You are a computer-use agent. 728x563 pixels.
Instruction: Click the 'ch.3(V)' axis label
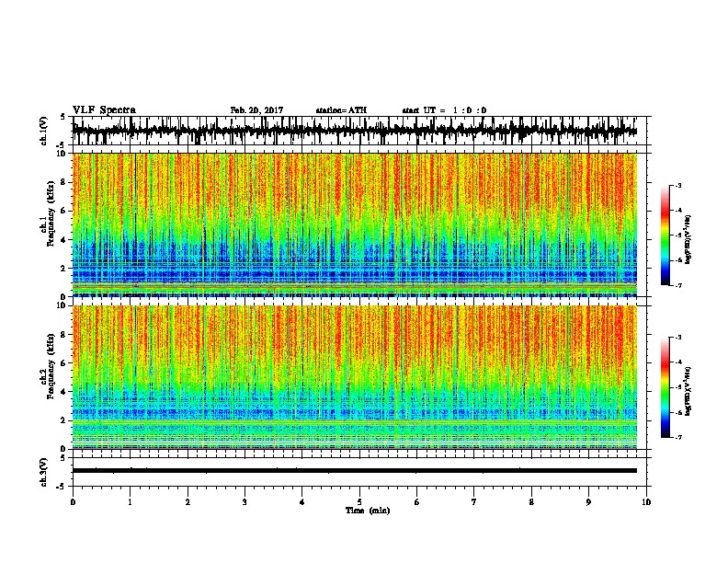43,472
